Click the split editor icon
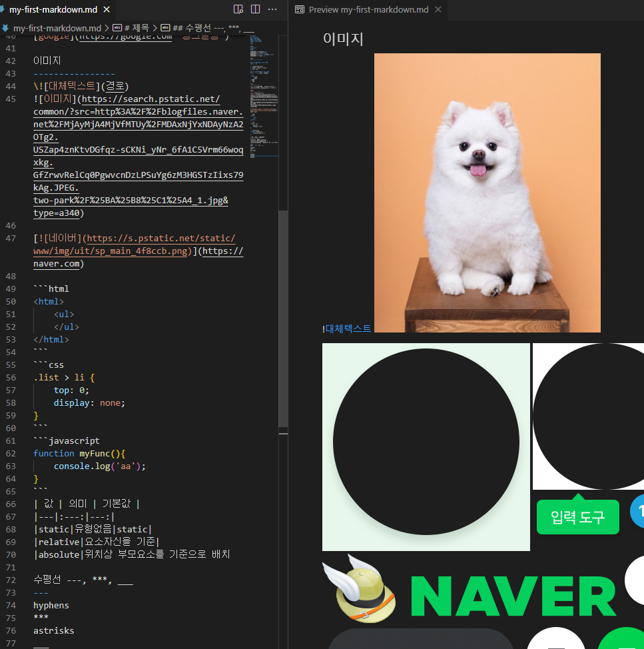The width and height of the screenshot is (644, 649). coord(256,9)
